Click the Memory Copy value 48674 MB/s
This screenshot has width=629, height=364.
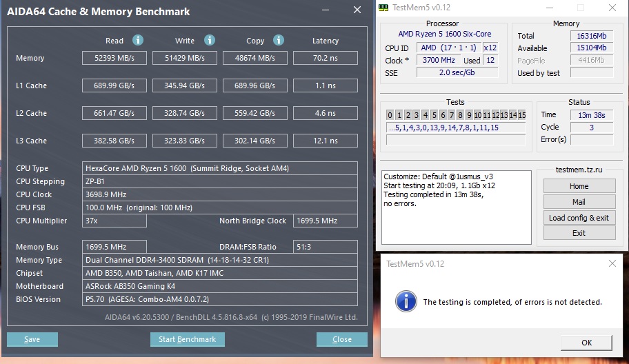pos(254,58)
